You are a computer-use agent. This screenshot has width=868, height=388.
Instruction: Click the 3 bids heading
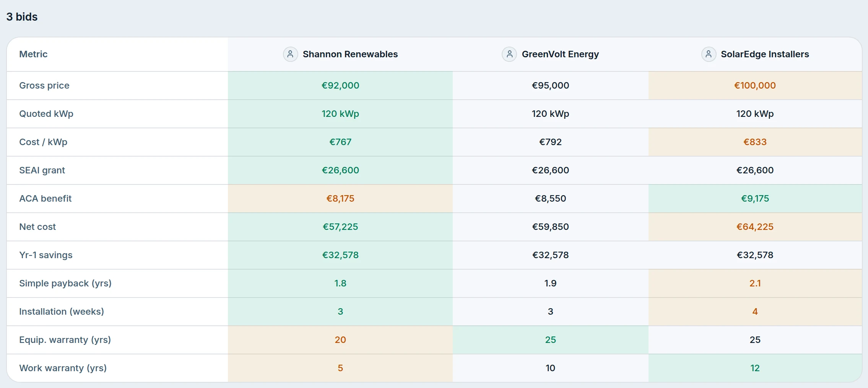[22, 17]
